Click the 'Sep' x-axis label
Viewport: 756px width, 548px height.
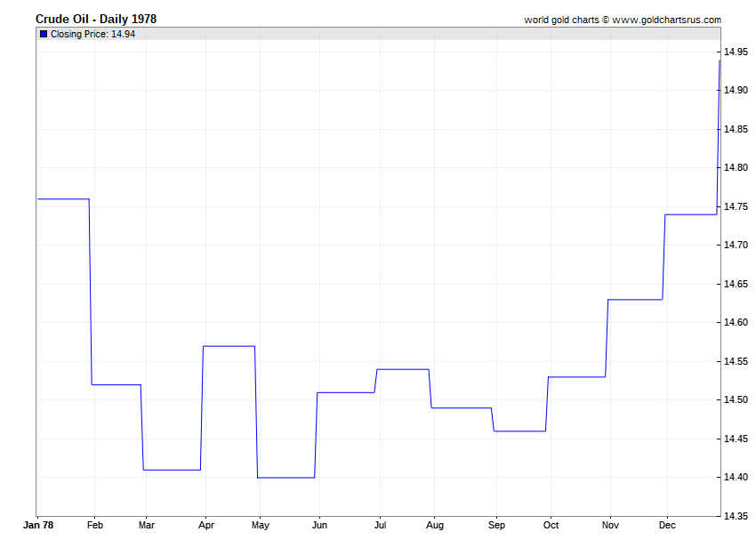pos(496,525)
